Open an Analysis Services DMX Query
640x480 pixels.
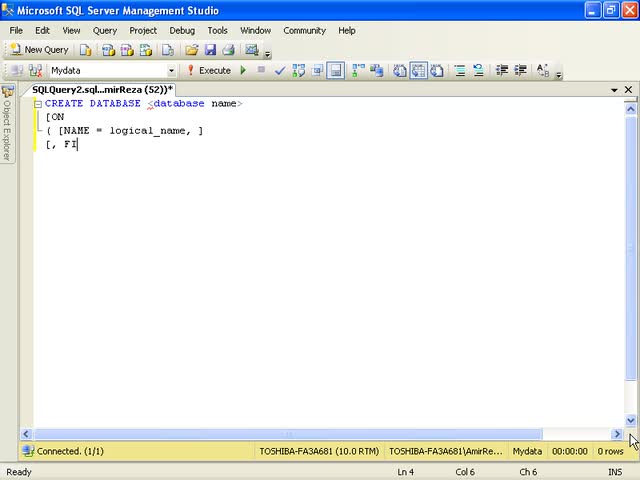click(x=127, y=50)
